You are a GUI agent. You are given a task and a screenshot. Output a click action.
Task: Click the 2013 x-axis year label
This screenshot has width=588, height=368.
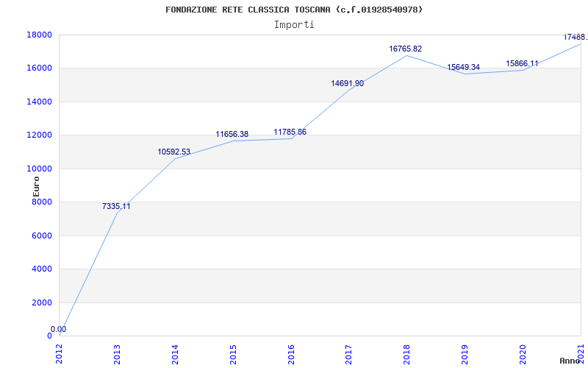(x=117, y=354)
